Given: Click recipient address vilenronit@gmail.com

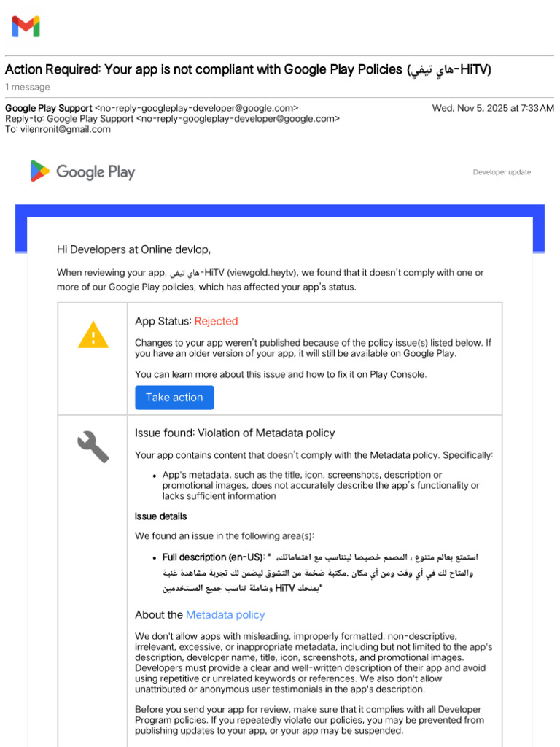Looking at the screenshot, I should click(x=65, y=130).
